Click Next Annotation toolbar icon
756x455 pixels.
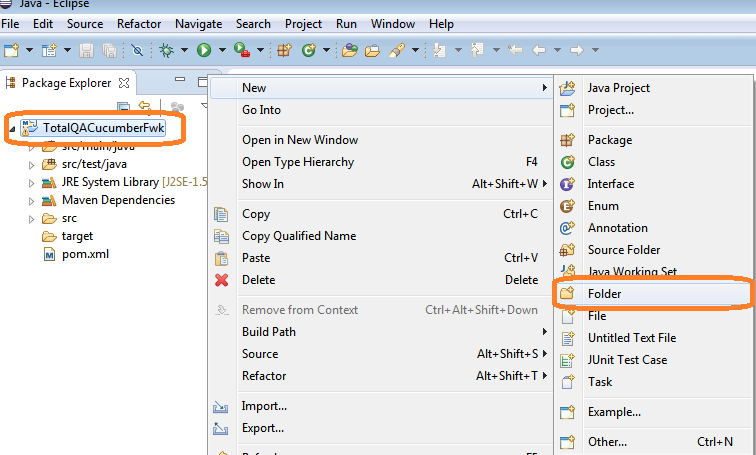[x=439, y=50]
